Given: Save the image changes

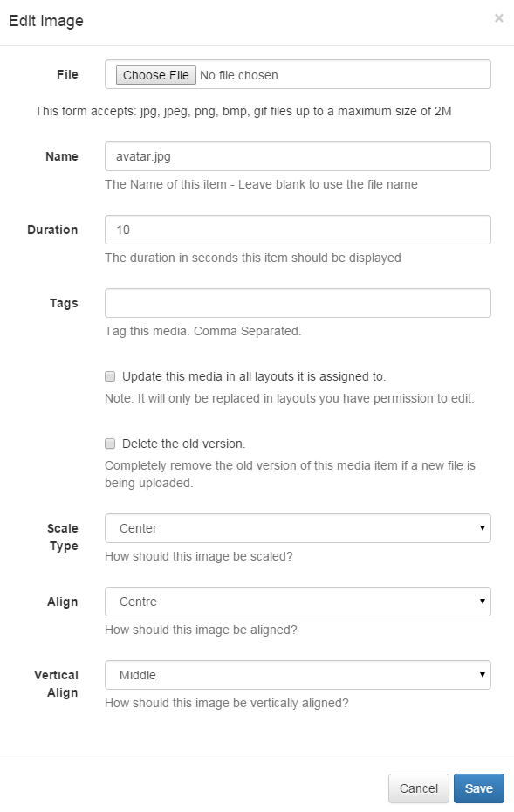Looking at the screenshot, I should click(x=478, y=788).
